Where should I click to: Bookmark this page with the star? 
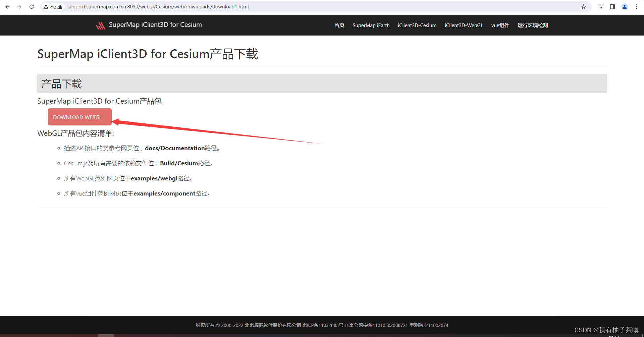point(584,7)
